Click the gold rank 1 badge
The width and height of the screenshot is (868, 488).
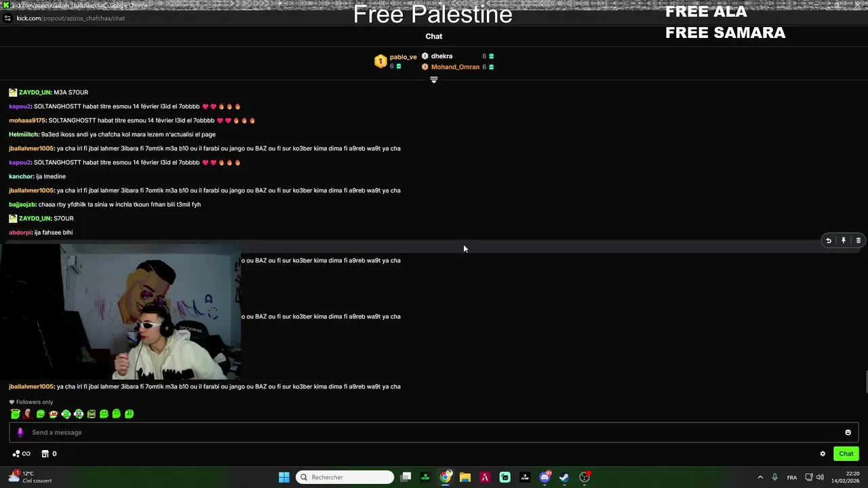coord(380,62)
